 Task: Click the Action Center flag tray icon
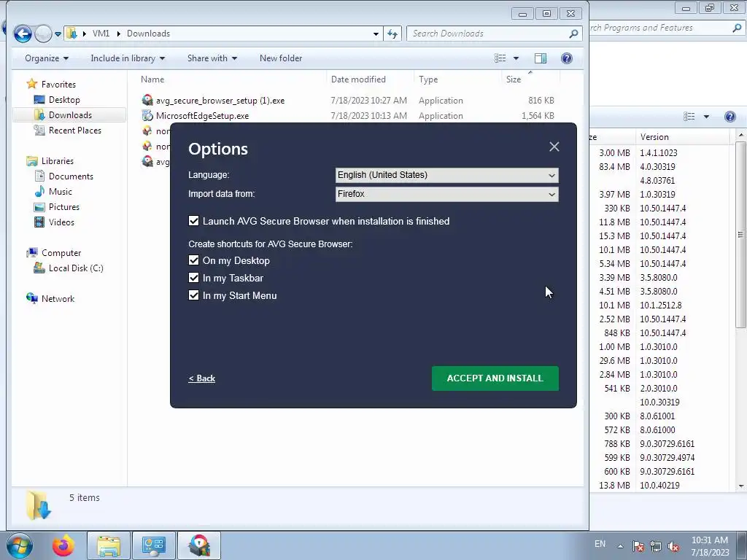[x=638, y=546]
